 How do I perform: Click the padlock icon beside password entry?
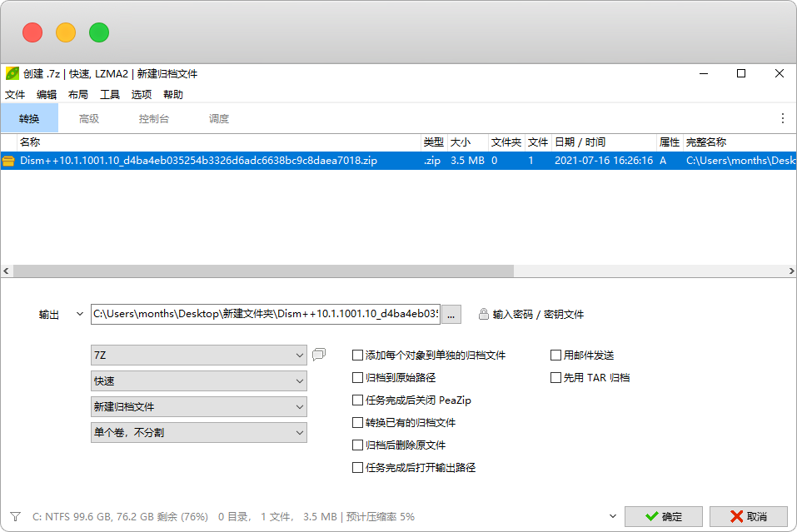(484, 314)
